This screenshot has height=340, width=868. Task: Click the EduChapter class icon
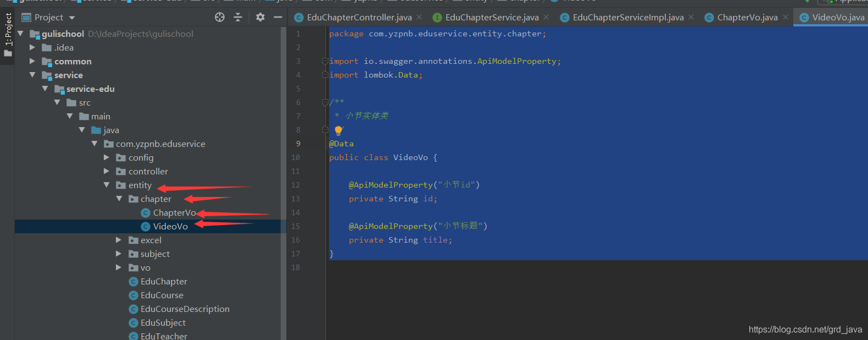click(133, 282)
